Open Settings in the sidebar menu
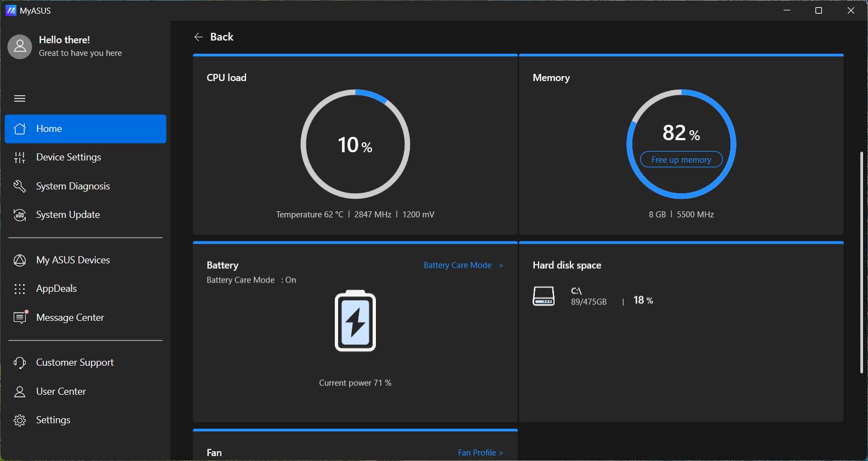 (x=53, y=420)
